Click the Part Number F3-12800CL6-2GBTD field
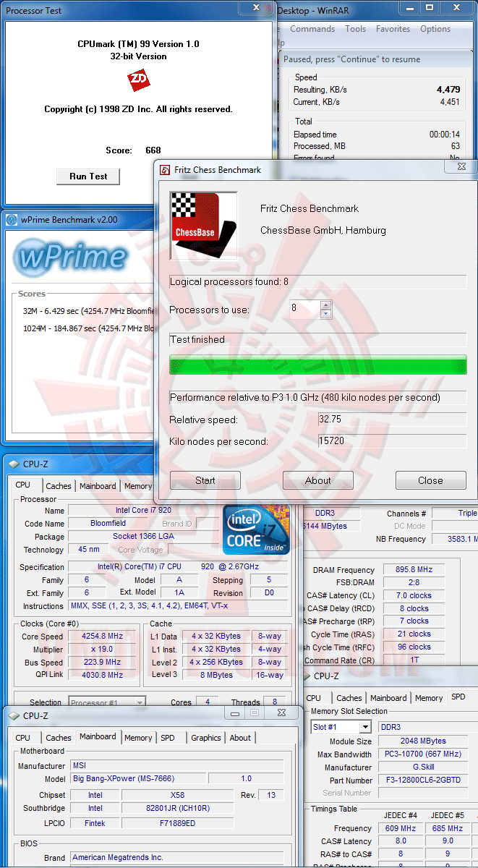 tap(424, 780)
